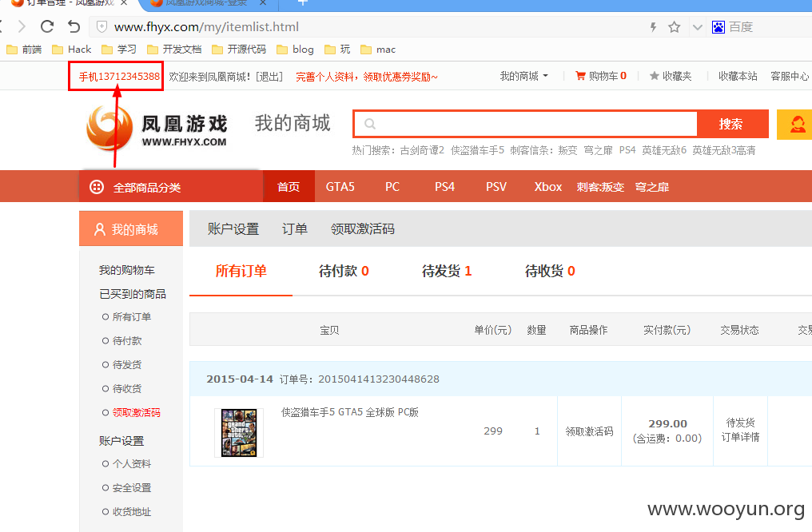Open the blog bookmarks folder
The width and height of the screenshot is (812, 532).
(295, 50)
